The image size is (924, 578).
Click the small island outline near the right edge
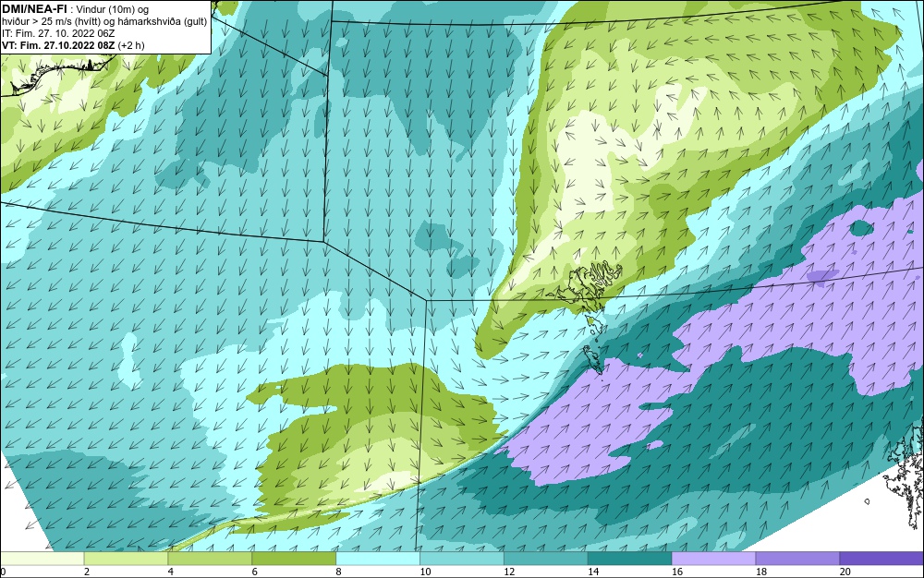[x=868, y=501]
